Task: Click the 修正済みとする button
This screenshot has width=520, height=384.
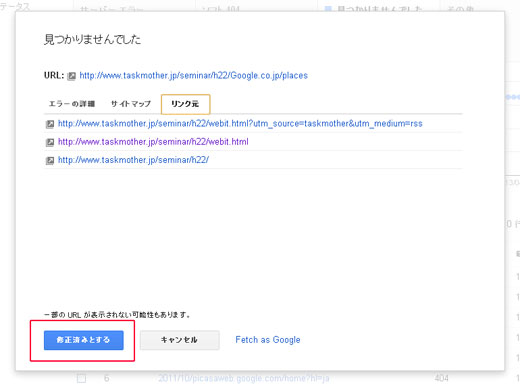Action: [83, 340]
